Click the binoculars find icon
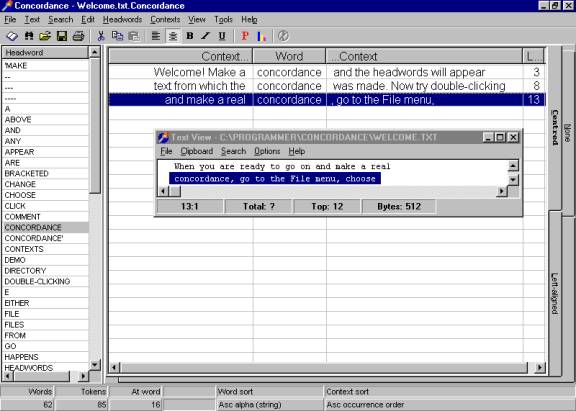576x411 pixels. pyautogui.click(x=29, y=36)
